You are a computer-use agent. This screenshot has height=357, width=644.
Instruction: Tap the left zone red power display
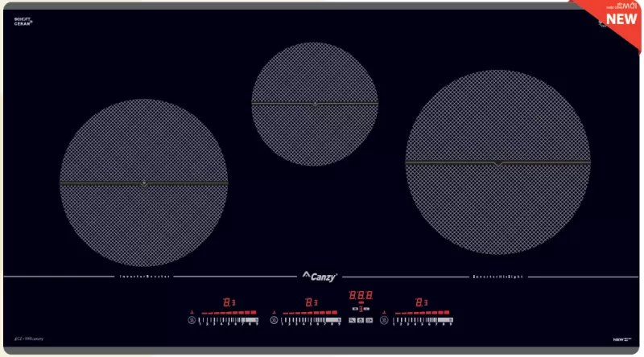click(x=229, y=302)
